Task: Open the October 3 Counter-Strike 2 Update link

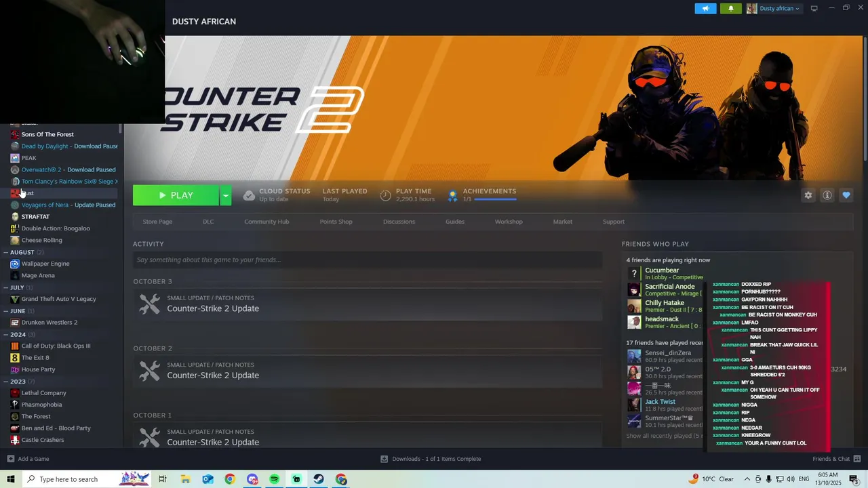Action: click(213, 308)
